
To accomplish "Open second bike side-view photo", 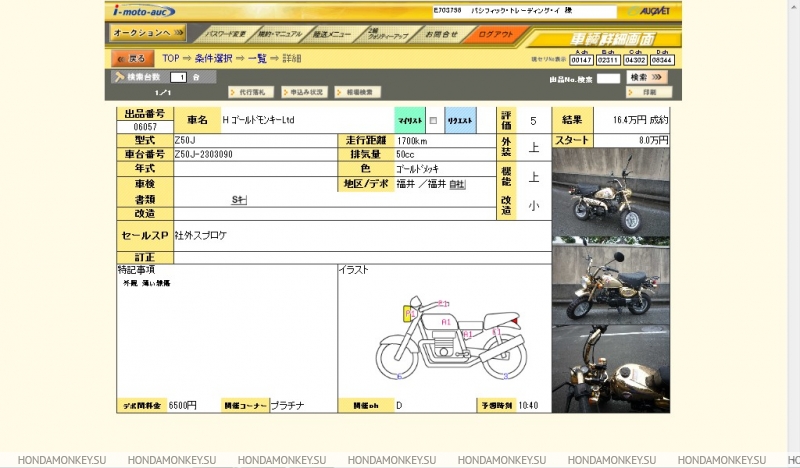I will pyautogui.click(x=611, y=280).
